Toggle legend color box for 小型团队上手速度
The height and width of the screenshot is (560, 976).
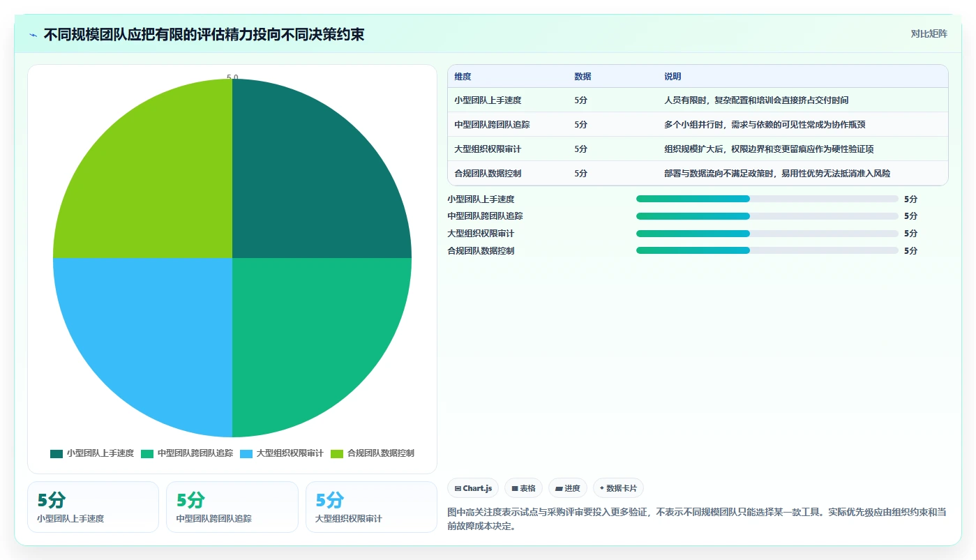click(x=57, y=453)
